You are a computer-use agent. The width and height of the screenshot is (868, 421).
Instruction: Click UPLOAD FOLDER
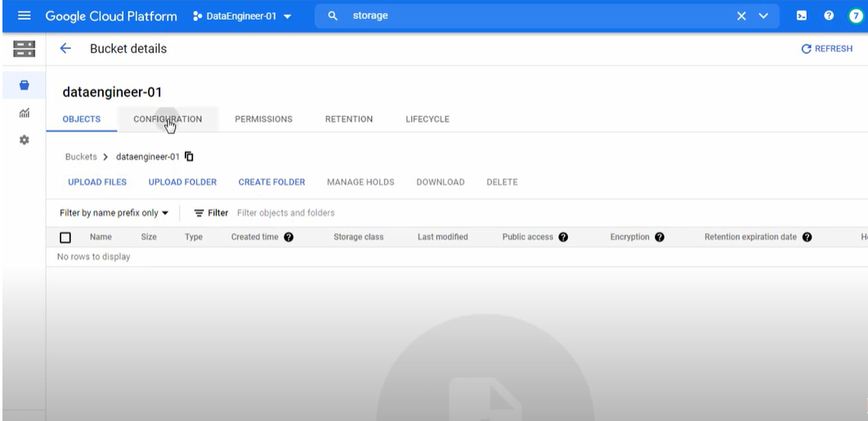pos(183,182)
